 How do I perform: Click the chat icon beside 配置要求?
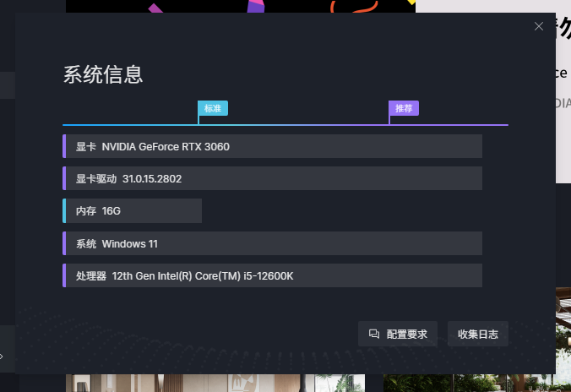tap(374, 334)
